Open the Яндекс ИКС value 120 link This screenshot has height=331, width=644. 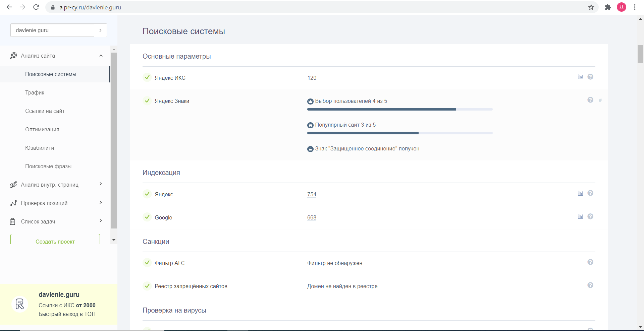pyautogui.click(x=312, y=78)
